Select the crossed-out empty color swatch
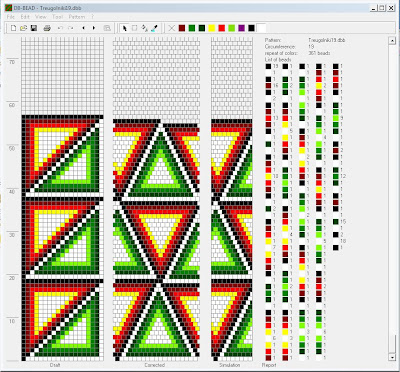The width and height of the screenshot is (400, 372). pyautogui.click(x=172, y=28)
